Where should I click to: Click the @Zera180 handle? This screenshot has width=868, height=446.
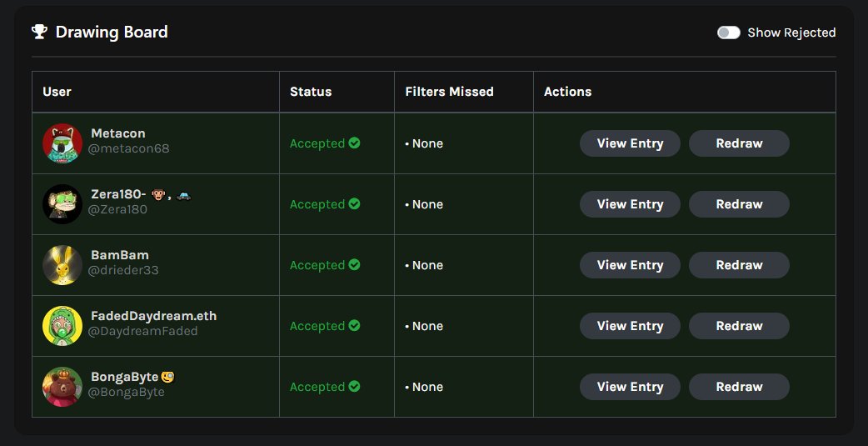[x=117, y=209]
